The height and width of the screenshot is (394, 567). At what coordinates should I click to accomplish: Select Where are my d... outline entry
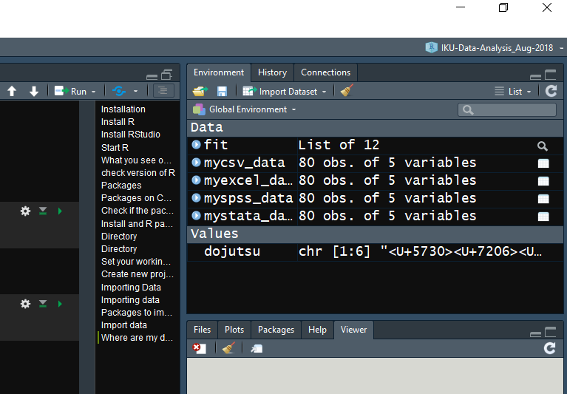coord(137,338)
